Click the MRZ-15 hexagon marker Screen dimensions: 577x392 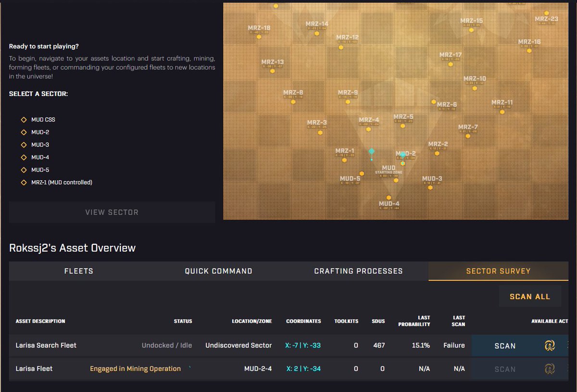tap(471, 30)
